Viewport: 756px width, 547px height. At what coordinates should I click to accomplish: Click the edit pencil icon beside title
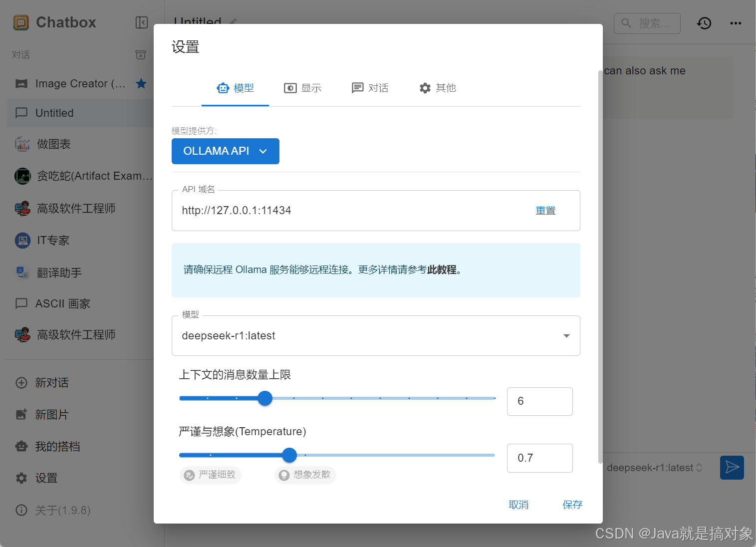pos(233,22)
